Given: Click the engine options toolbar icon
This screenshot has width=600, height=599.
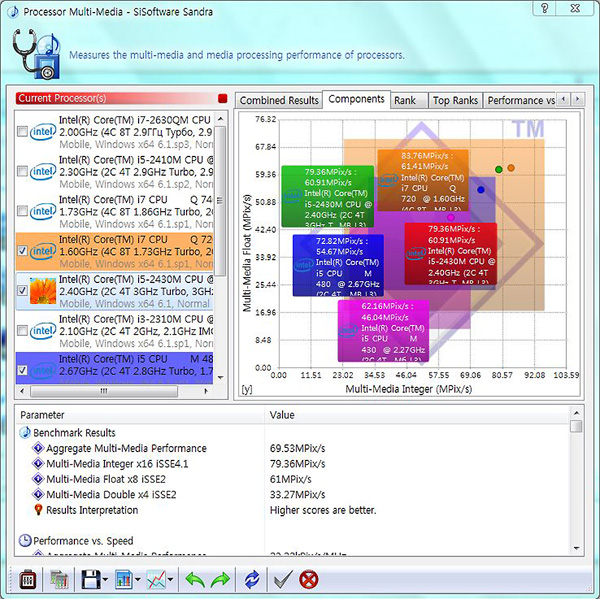Looking at the screenshot, I should pos(28,580).
